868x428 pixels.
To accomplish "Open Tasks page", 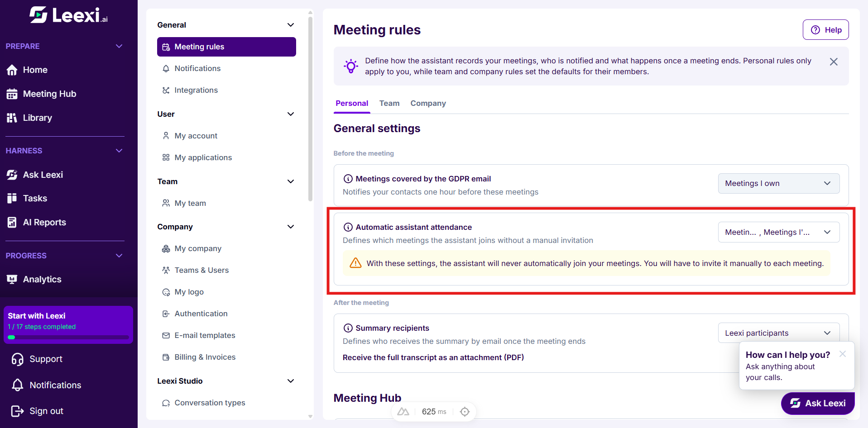I will [x=27, y=198].
